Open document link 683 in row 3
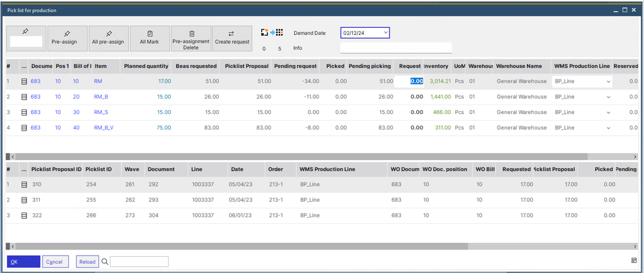 click(x=36, y=112)
